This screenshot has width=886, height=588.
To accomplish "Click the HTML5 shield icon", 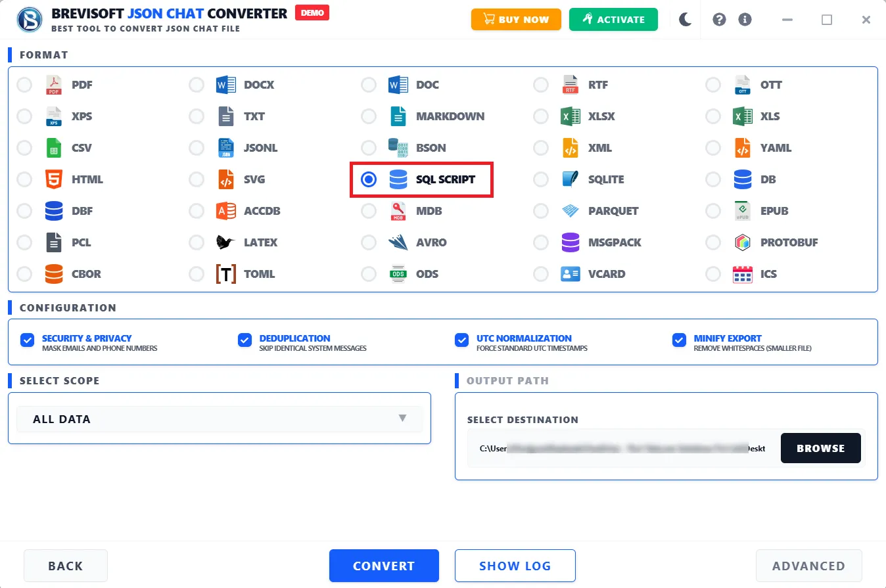I will point(54,179).
